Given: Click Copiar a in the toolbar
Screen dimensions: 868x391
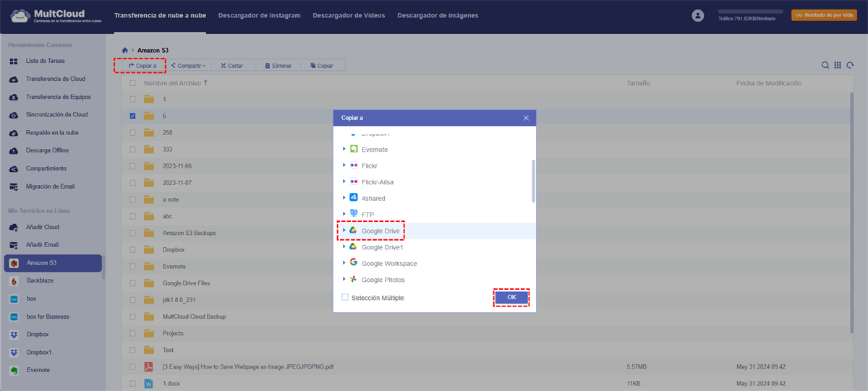Looking at the screenshot, I should pos(142,66).
